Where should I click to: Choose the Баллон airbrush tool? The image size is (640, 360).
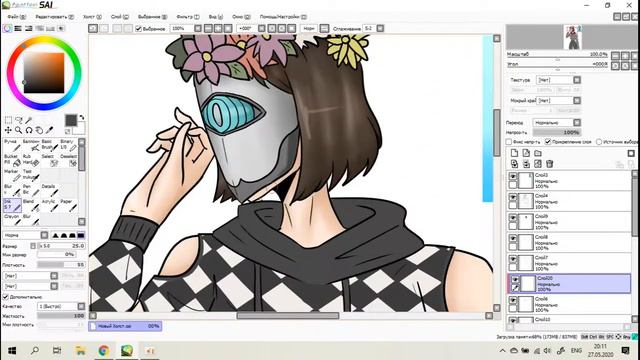click(x=31, y=145)
